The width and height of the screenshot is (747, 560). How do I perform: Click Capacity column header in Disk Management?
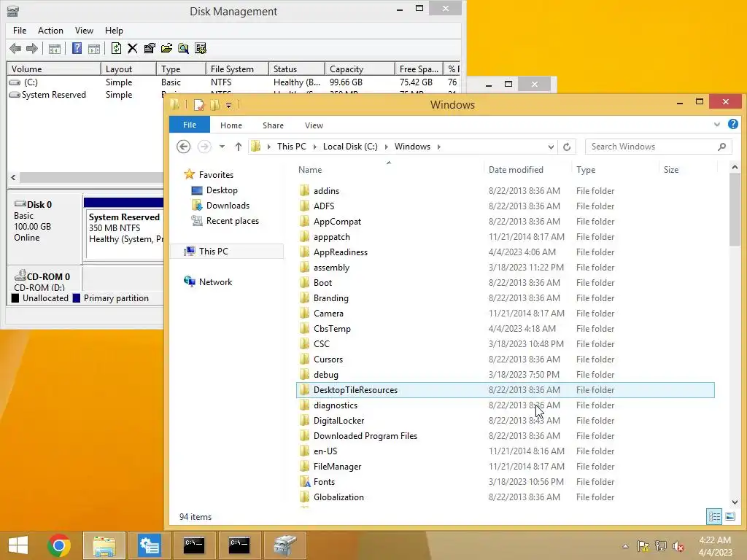click(x=360, y=69)
